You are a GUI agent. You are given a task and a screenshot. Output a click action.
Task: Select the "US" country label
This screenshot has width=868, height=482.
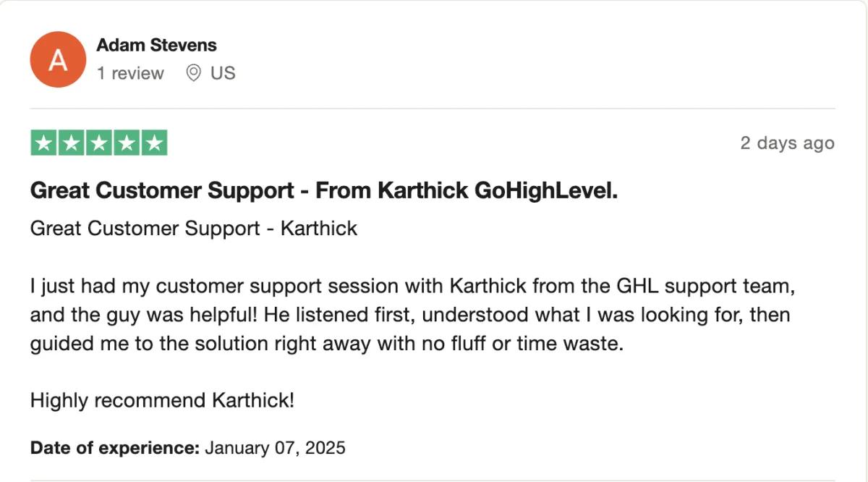point(223,73)
